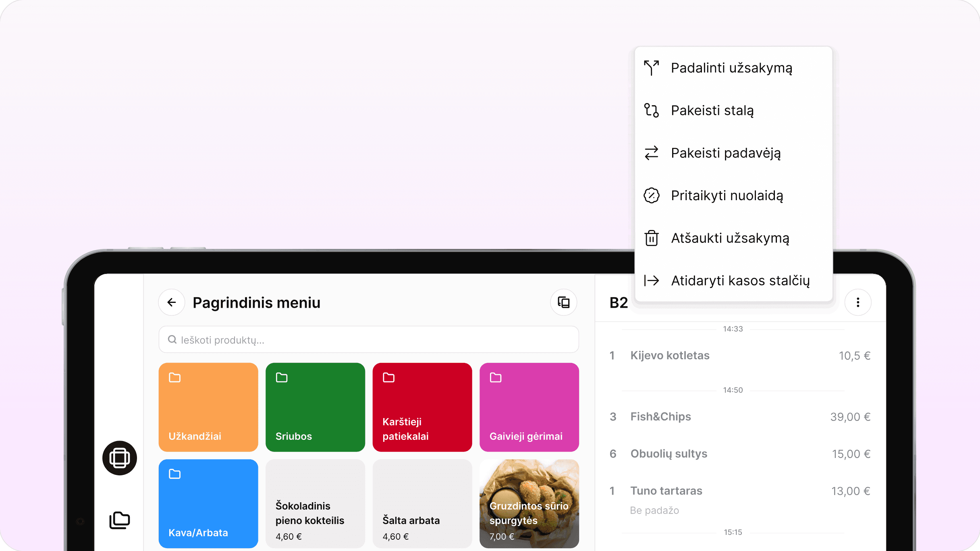Open the three-dot options menu for table B2

click(x=858, y=302)
